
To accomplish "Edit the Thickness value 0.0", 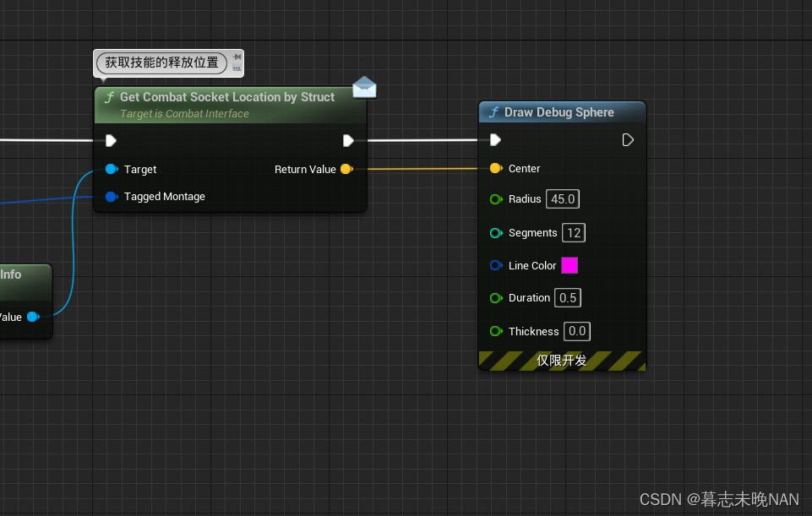I will point(577,331).
